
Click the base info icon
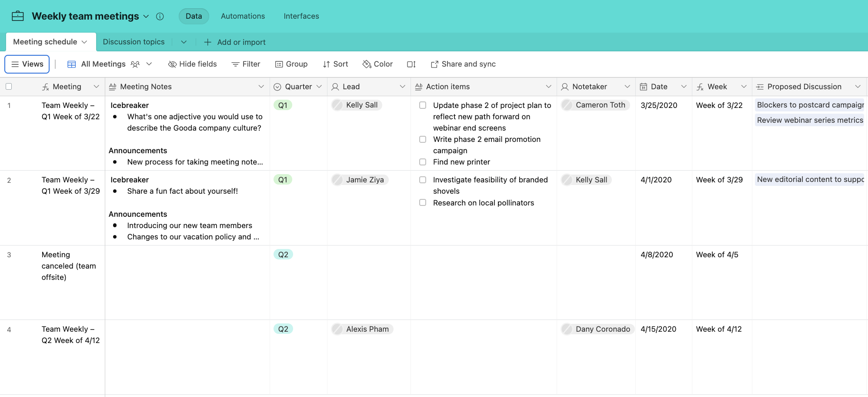click(160, 17)
